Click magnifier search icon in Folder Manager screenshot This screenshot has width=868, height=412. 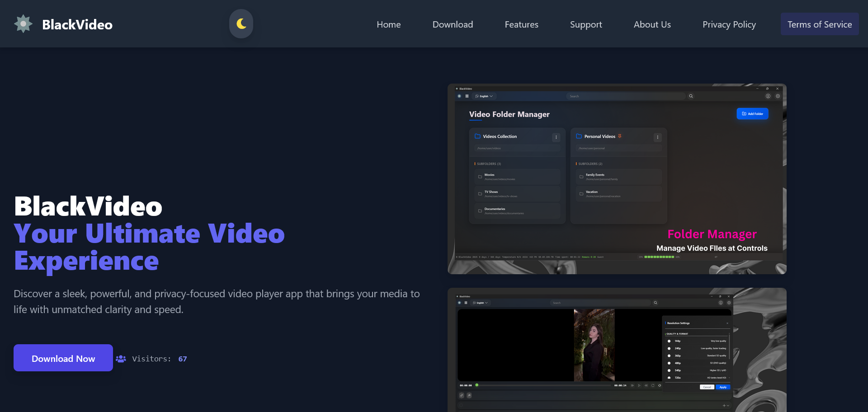pyautogui.click(x=691, y=96)
